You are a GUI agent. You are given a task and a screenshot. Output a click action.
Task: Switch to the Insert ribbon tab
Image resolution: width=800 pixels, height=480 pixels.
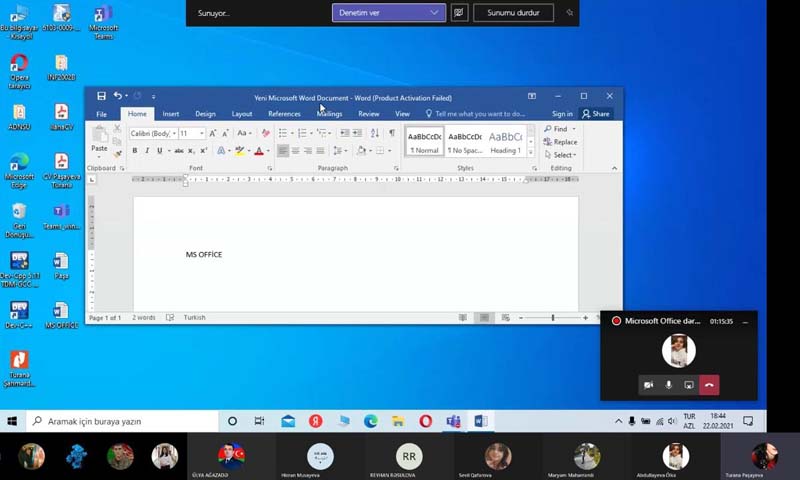point(171,114)
